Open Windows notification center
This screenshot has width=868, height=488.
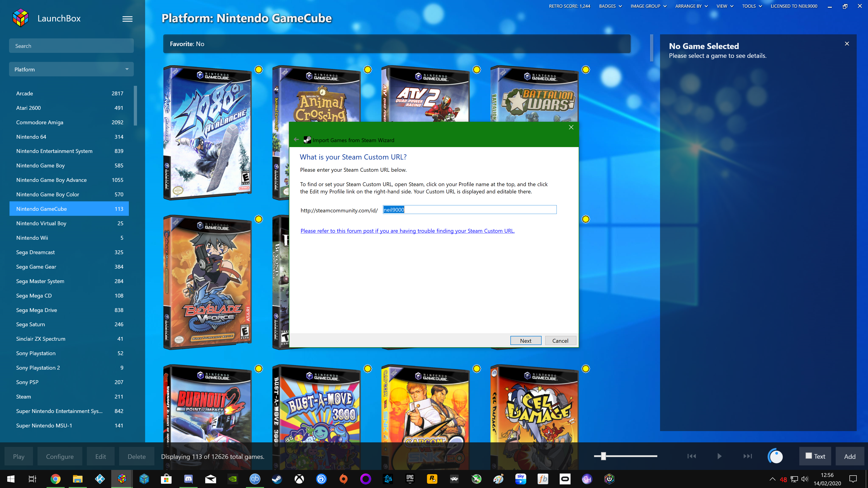point(853,479)
